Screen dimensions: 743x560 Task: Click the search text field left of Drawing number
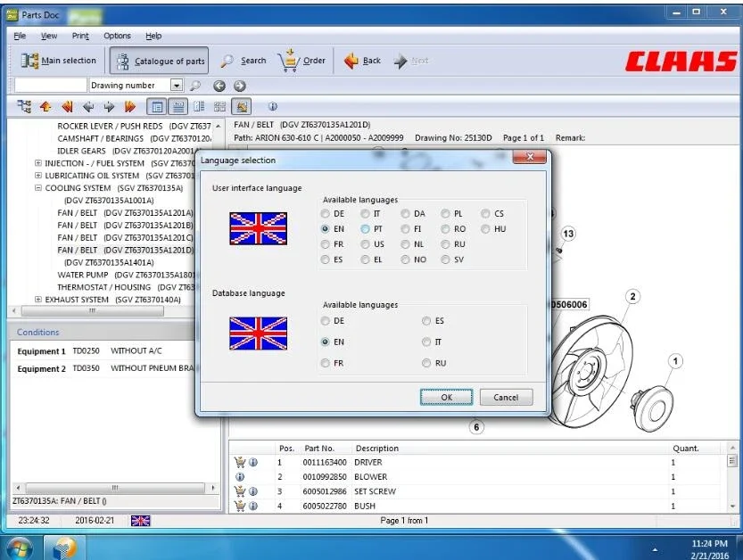pos(50,86)
